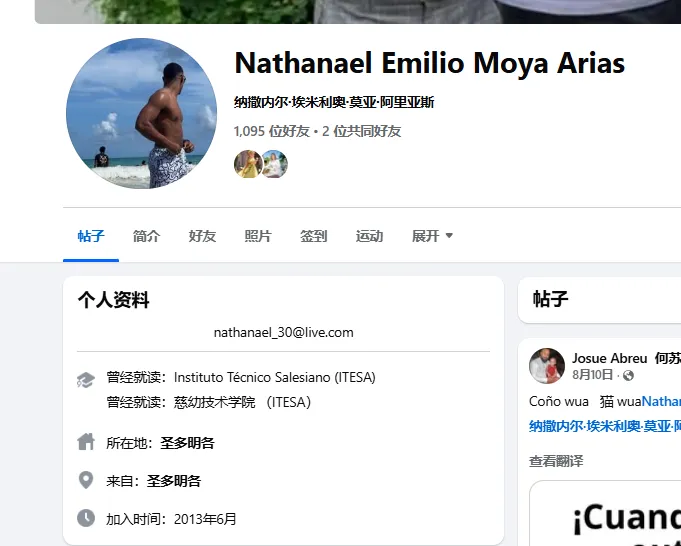Screen dimensions: 681x546
Task: Expand the 展开 dropdown menu
Action: [432, 236]
